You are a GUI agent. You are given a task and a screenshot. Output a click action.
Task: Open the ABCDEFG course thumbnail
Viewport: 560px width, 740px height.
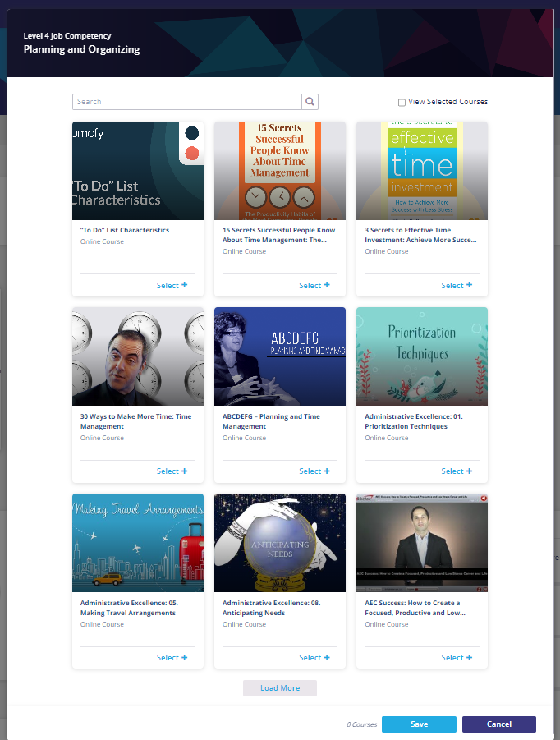(x=280, y=356)
